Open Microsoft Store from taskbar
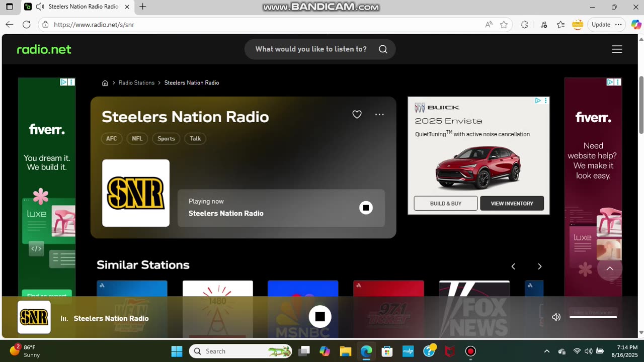This screenshot has height=362, width=644. 387,351
